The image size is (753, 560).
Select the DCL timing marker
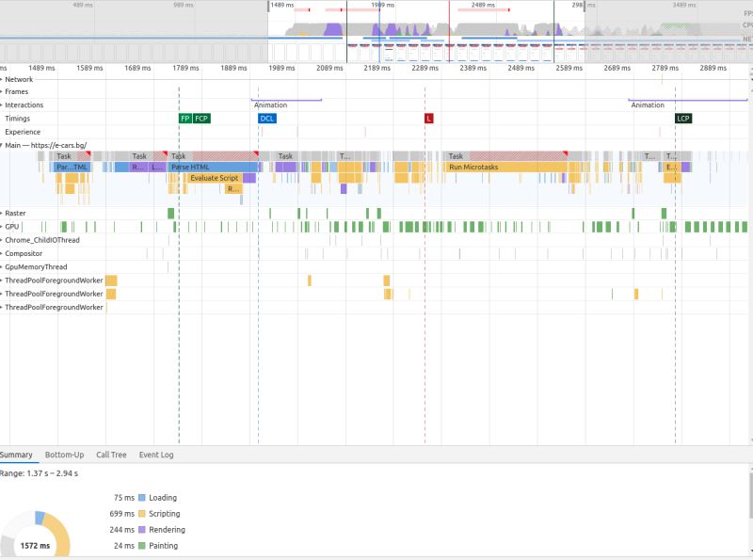(266, 119)
